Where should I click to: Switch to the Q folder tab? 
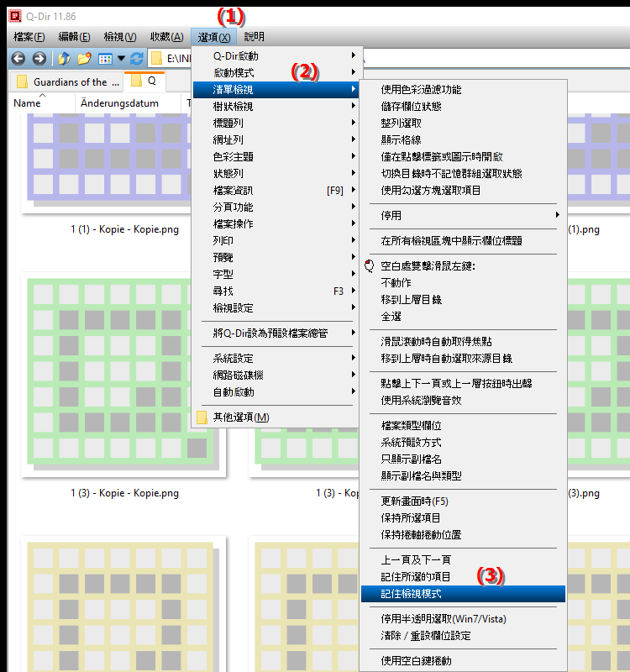point(144,81)
